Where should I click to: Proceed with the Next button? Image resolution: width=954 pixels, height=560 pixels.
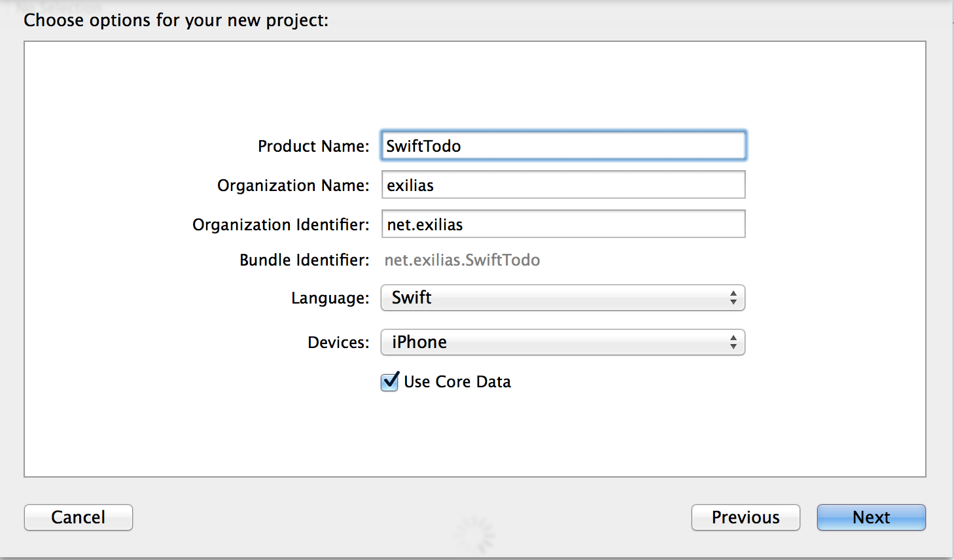tap(871, 517)
